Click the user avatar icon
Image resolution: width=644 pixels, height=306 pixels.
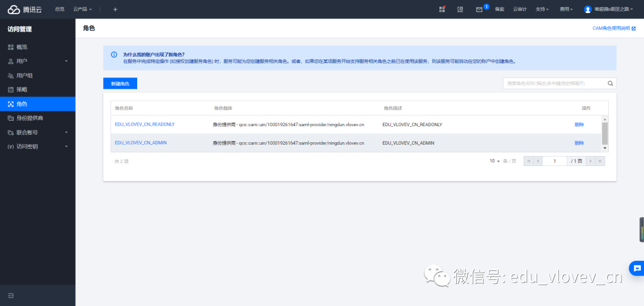[588, 10]
